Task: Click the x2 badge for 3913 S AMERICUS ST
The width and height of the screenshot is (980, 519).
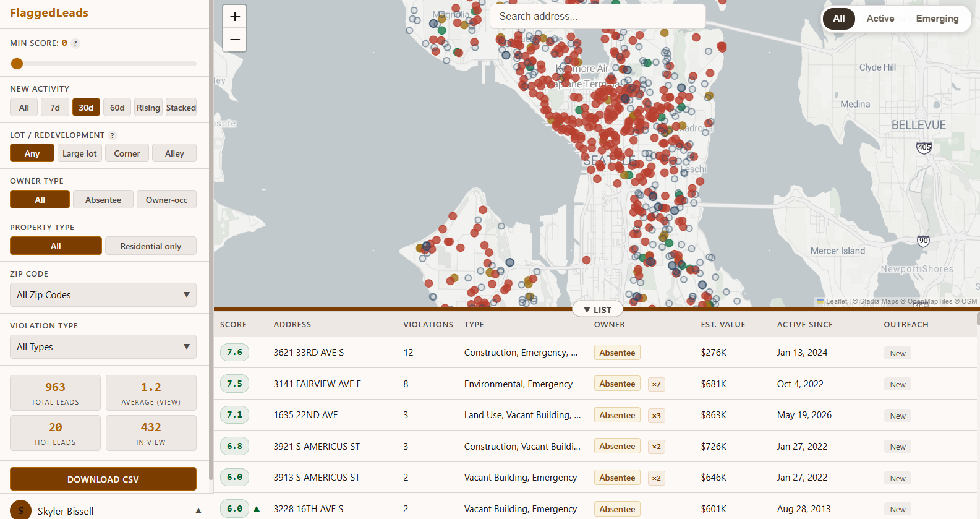Action: click(657, 478)
